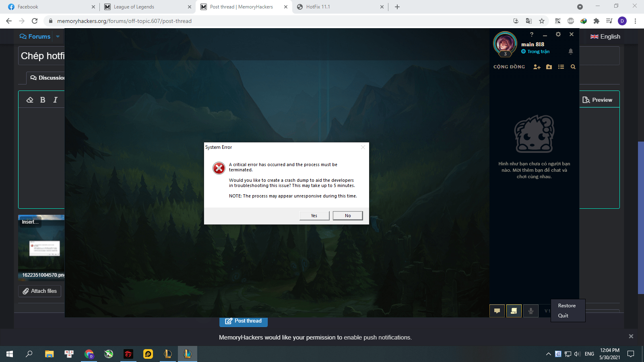Click the add friend icon
This screenshot has width=644, height=362.
pos(537,67)
